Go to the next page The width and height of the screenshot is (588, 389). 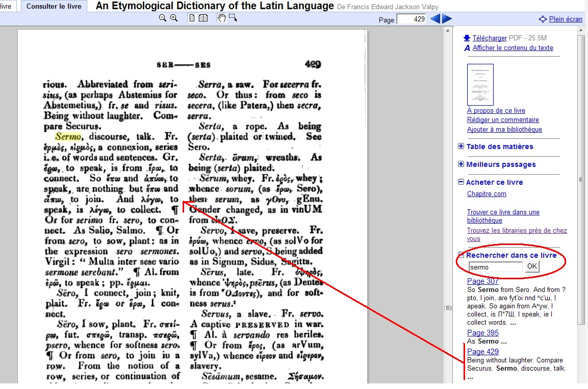pos(447,19)
